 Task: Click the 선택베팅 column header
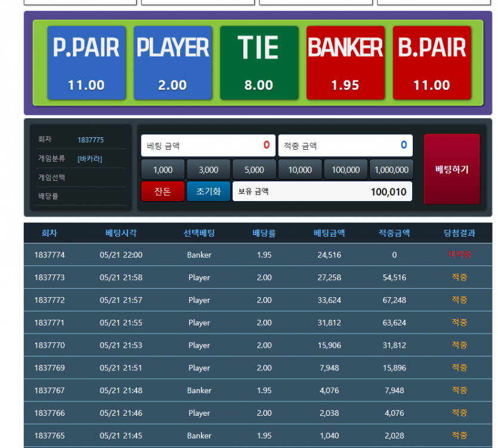coord(199,233)
